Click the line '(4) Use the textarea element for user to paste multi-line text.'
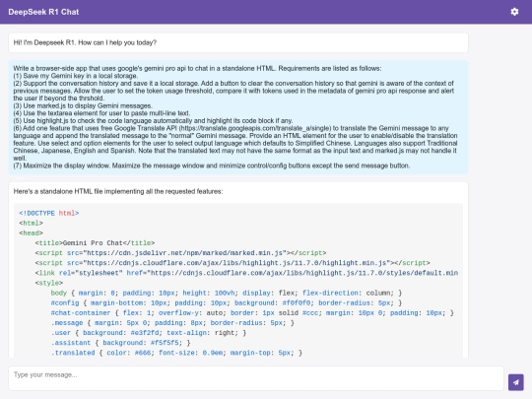This screenshot has height=399, width=532. (101, 113)
